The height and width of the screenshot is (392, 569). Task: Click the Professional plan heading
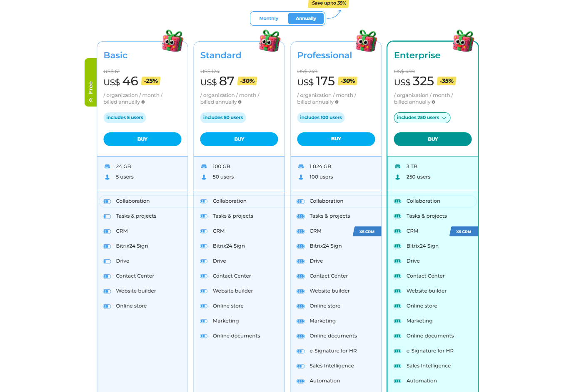(x=324, y=55)
